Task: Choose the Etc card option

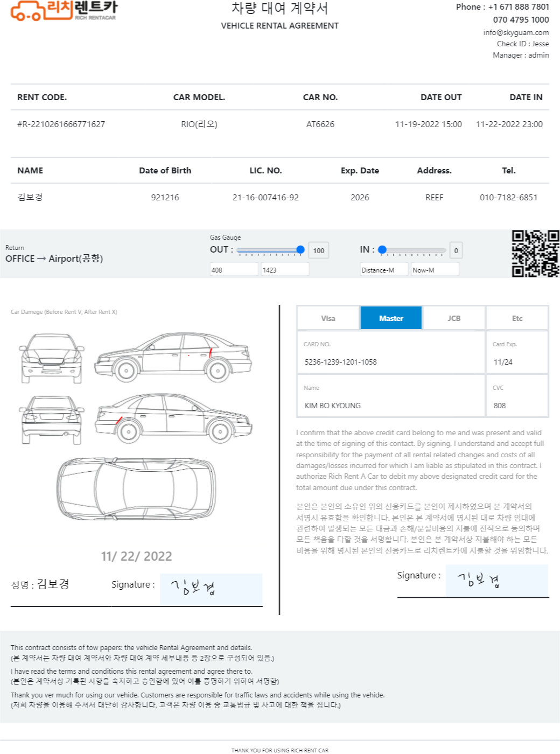Action: tap(517, 318)
